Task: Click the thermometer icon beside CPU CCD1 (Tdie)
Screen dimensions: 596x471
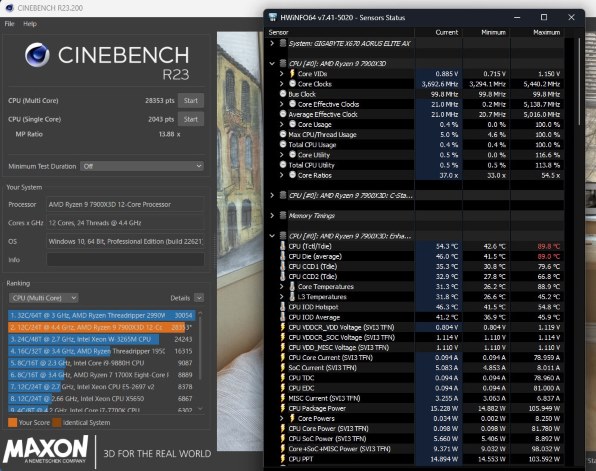Action: click(283, 266)
